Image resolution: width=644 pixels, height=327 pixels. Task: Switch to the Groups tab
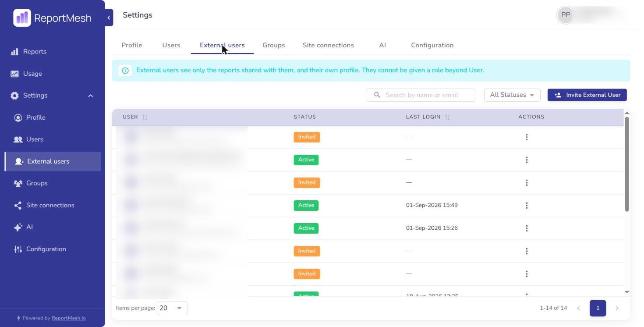pos(274,45)
